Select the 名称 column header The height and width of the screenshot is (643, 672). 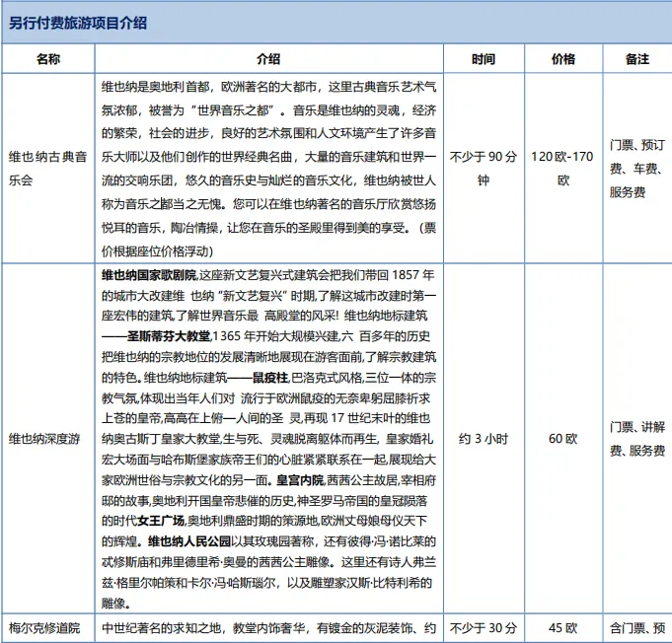click(47, 59)
